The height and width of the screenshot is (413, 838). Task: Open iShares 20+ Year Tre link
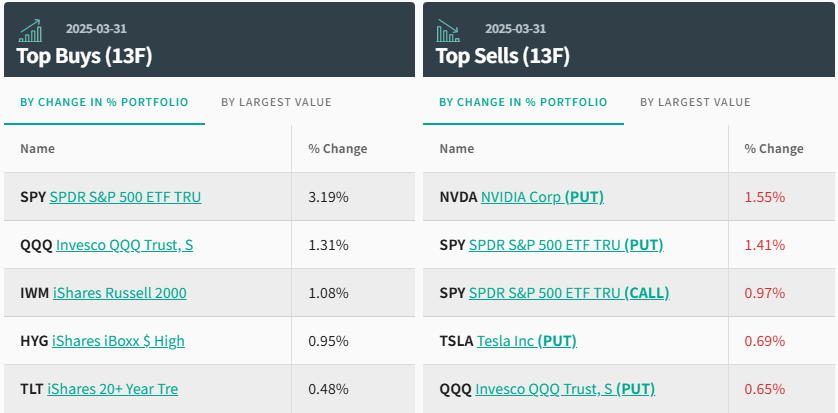pos(112,389)
